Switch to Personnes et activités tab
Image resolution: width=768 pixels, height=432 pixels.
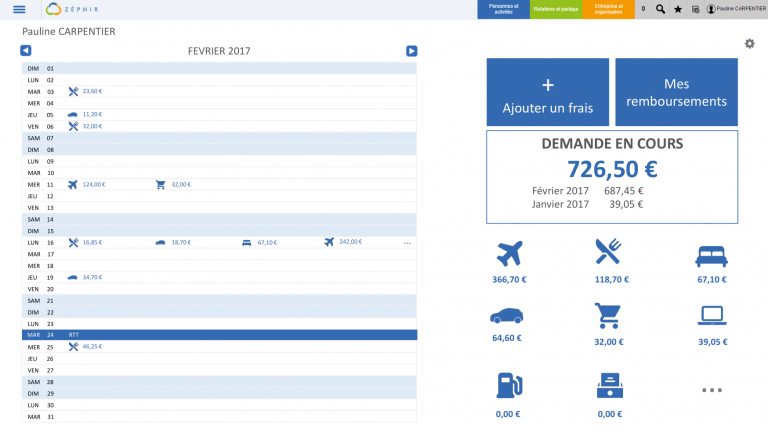tap(503, 9)
